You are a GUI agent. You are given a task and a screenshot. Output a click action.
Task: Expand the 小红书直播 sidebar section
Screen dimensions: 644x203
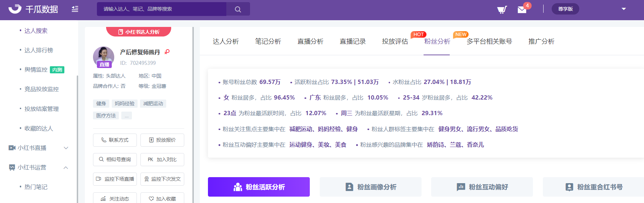(x=66, y=148)
